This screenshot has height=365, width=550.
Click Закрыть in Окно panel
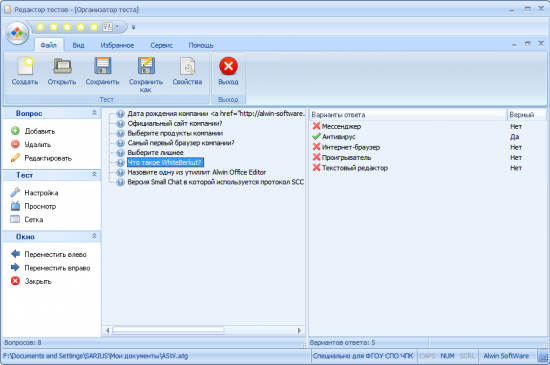pyautogui.click(x=31, y=281)
